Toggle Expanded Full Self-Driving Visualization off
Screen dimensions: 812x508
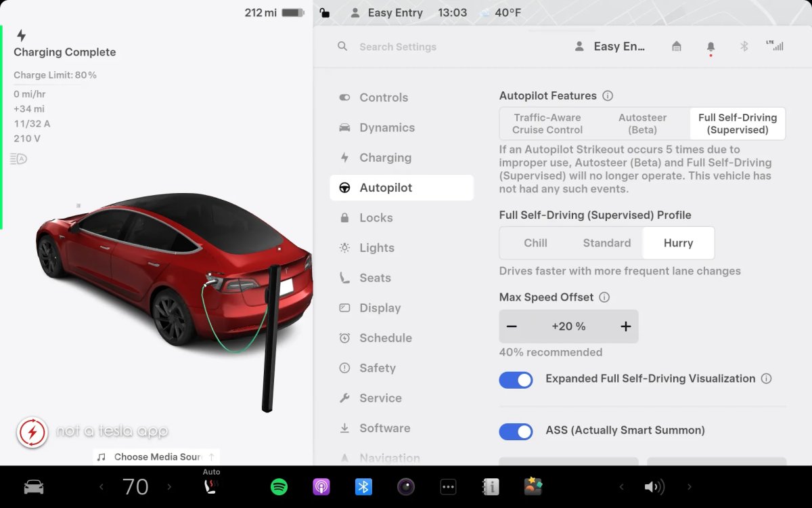point(516,379)
